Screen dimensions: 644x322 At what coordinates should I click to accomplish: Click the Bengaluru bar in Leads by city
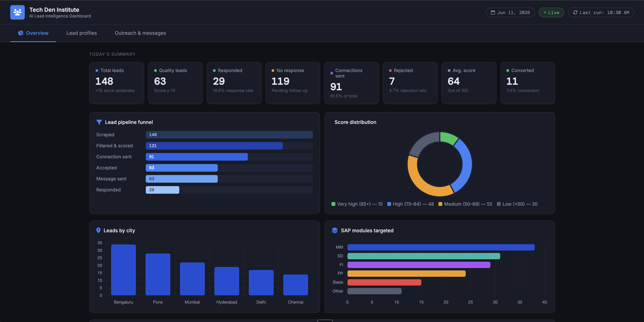tap(124, 270)
